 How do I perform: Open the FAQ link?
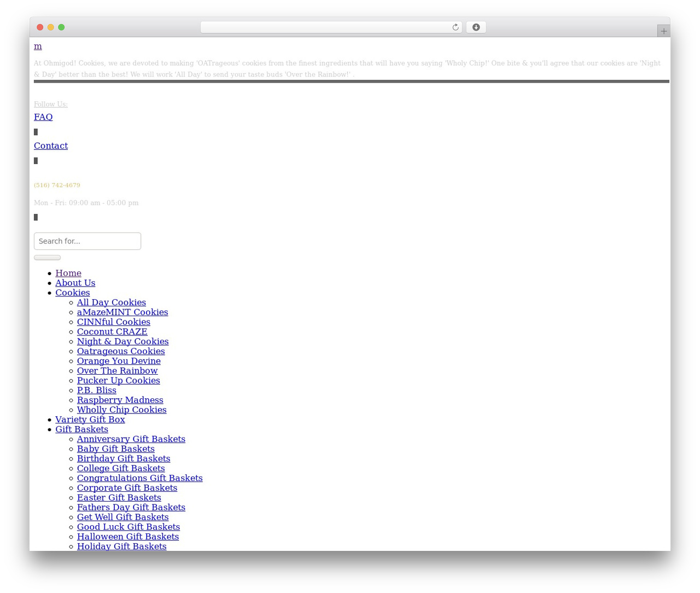click(43, 117)
